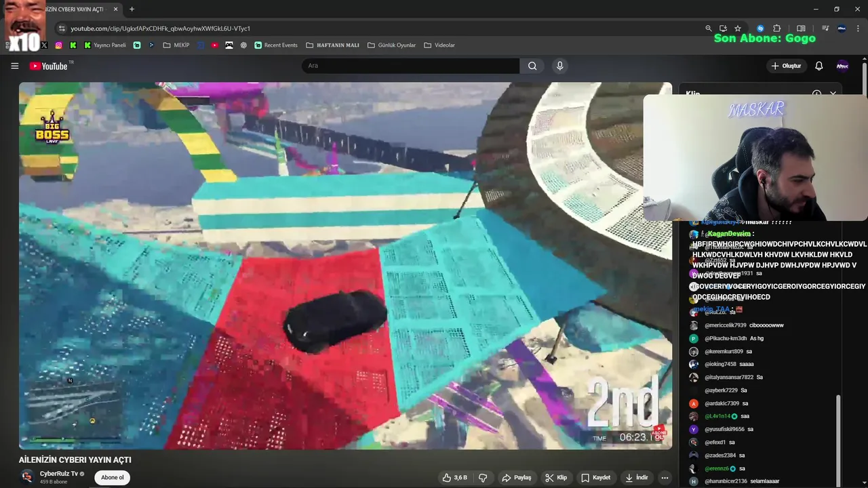
Task: Download video using the İndir button
Action: pos(637,478)
